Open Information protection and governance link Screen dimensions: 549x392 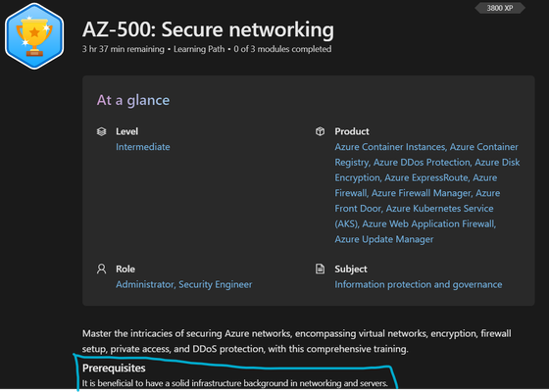click(419, 284)
